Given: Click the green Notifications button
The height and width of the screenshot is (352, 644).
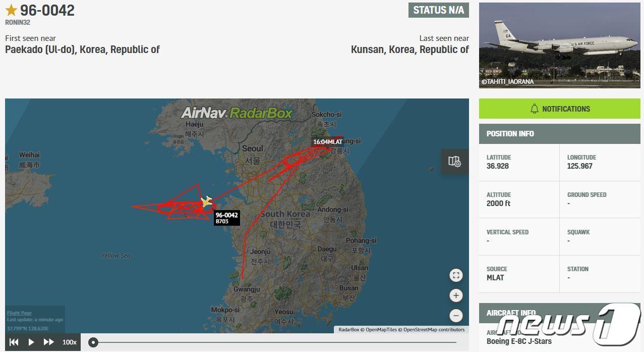Looking at the screenshot, I should click(559, 109).
